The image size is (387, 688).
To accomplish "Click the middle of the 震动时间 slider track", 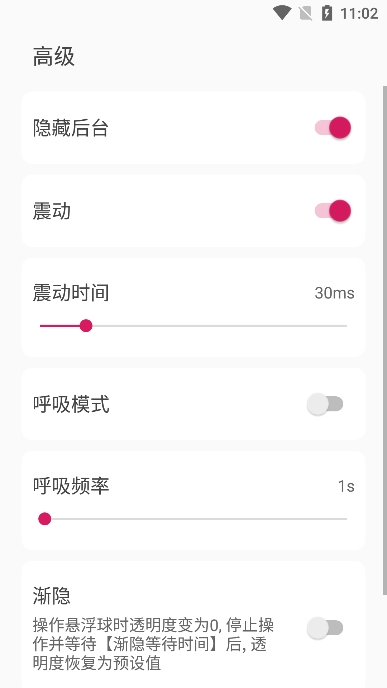I will point(194,326).
